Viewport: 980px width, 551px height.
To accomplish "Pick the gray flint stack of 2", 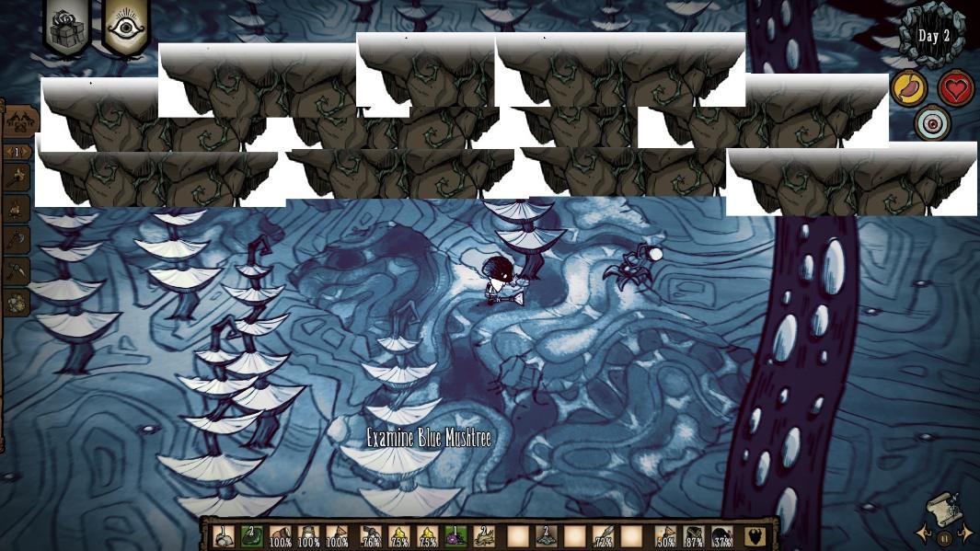I will point(546,536).
